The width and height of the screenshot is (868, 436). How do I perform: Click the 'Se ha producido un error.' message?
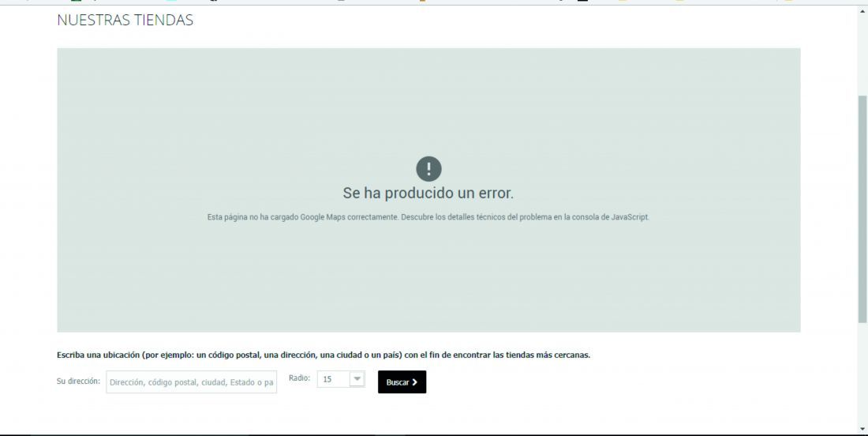point(428,193)
